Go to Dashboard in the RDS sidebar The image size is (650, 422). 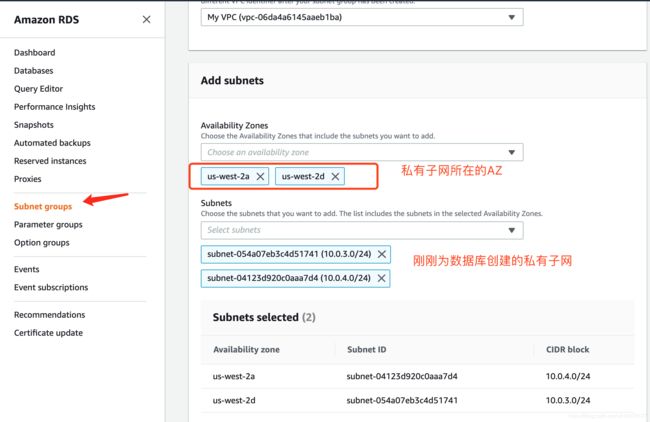(x=34, y=53)
